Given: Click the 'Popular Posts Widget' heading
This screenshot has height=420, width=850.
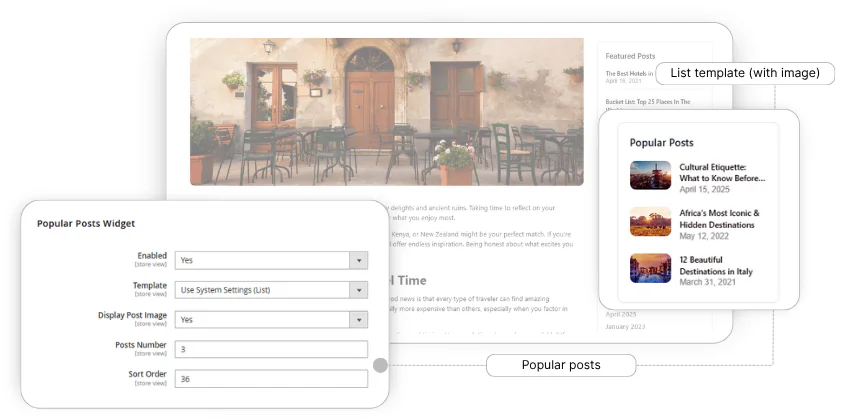Looking at the screenshot, I should tap(86, 224).
